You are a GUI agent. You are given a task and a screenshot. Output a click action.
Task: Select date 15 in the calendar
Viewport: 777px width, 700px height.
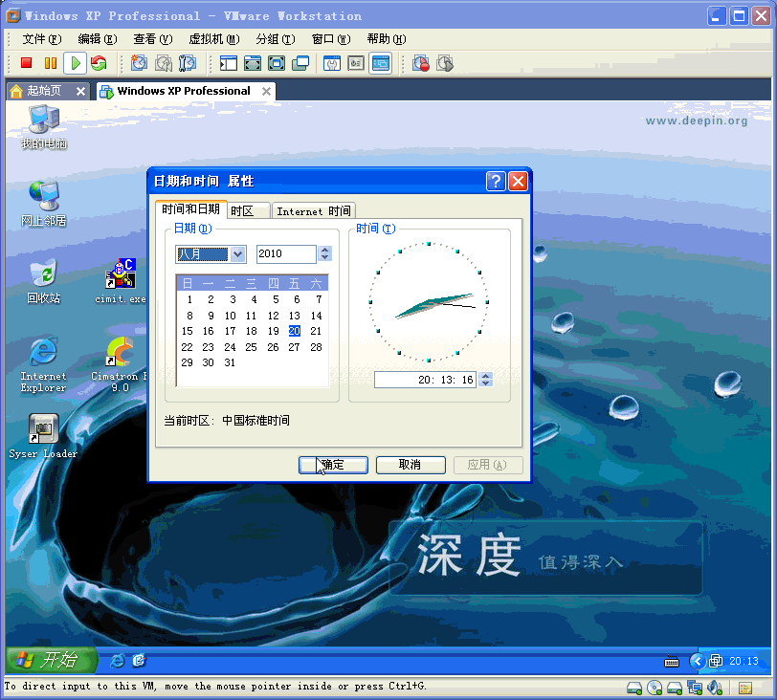[189, 331]
